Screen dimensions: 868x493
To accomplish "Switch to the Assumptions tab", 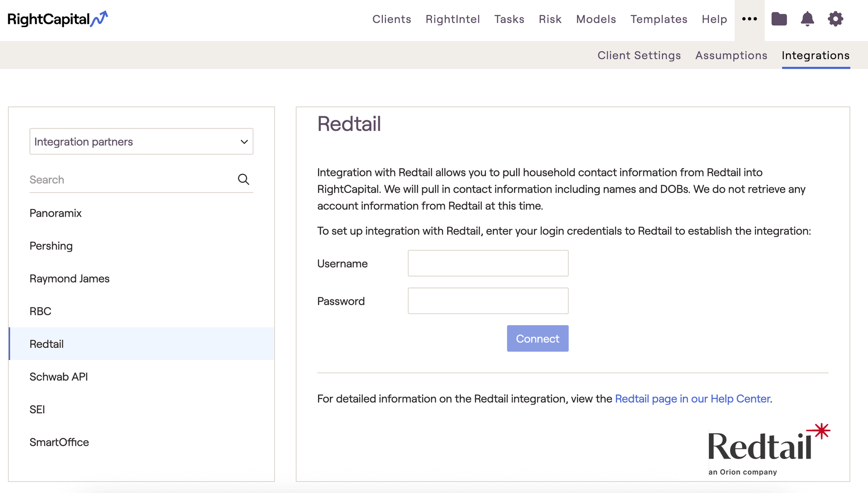I will pyautogui.click(x=731, y=55).
